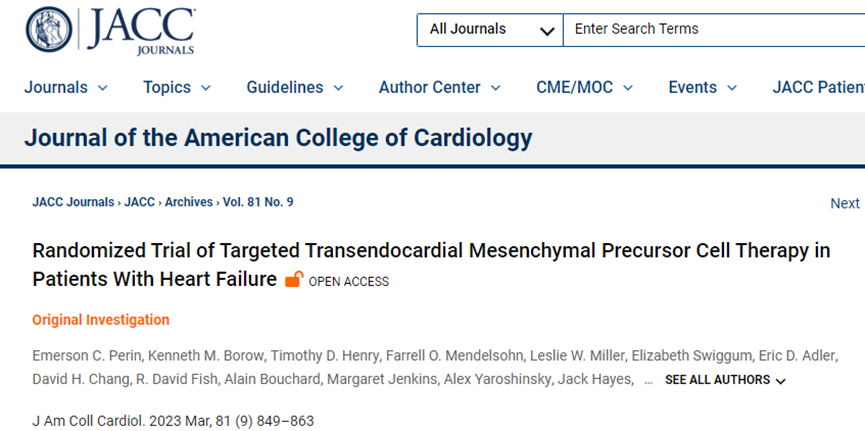The image size is (865, 431).
Task: Click the Enter Search Terms field
Action: tap(714, 29)
